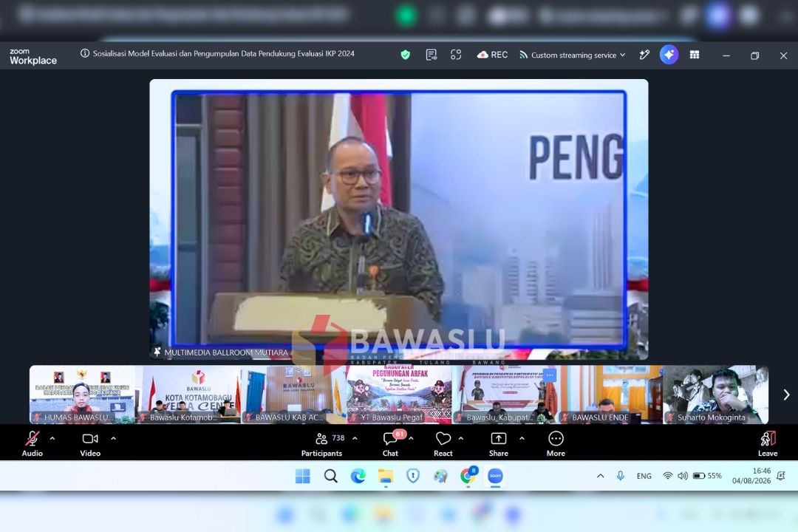Show next participants with the right arrow
The width and height of the screenshot is (798, 532).
pyautogui.click(x=786, y=395)
